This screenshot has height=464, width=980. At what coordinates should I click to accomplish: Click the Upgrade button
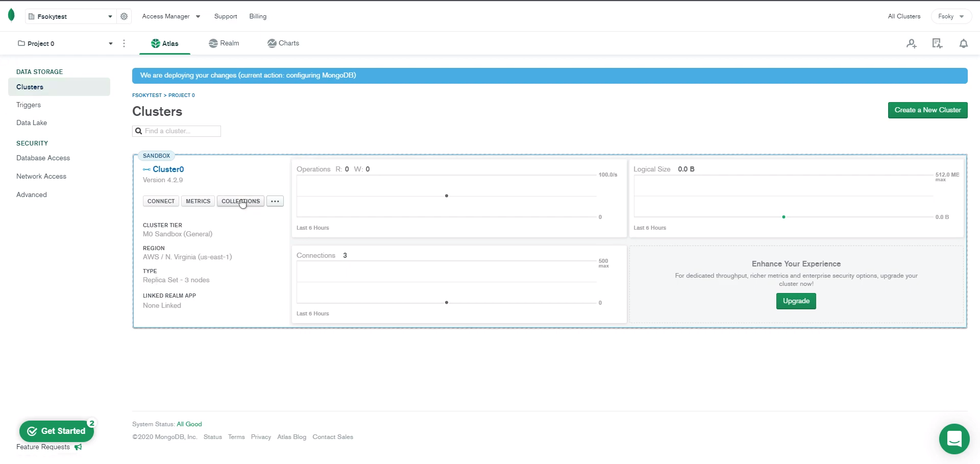coord(796,301)
